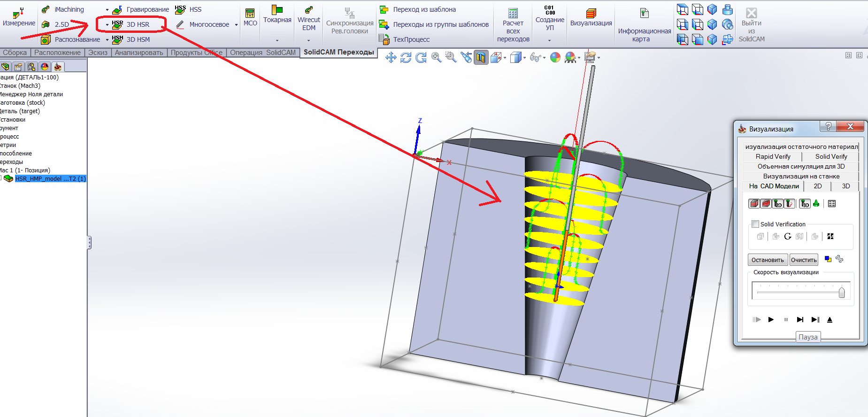The height and width of the screenshot is (417, 868).
Task: Open Создание УП G-code generation
Action: coord(550,19)
